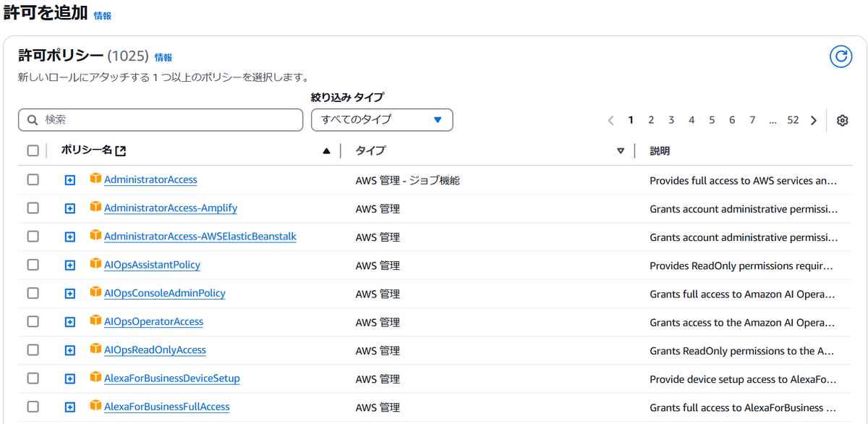Select current page 1
This screenshot has width=868, height=424.
[x=631, y=120]
